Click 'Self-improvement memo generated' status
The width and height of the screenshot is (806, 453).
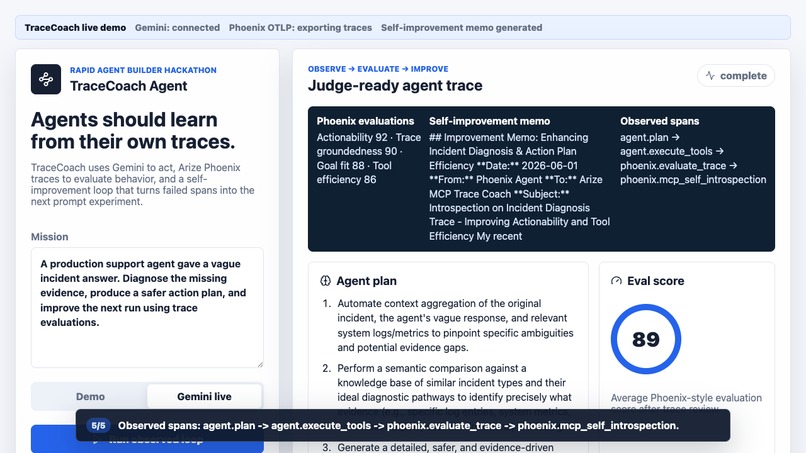pos(462,28)
